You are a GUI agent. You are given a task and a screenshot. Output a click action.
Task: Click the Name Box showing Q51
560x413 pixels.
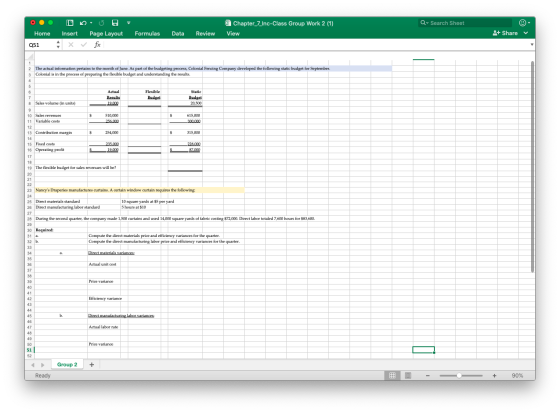coord(40,45)
